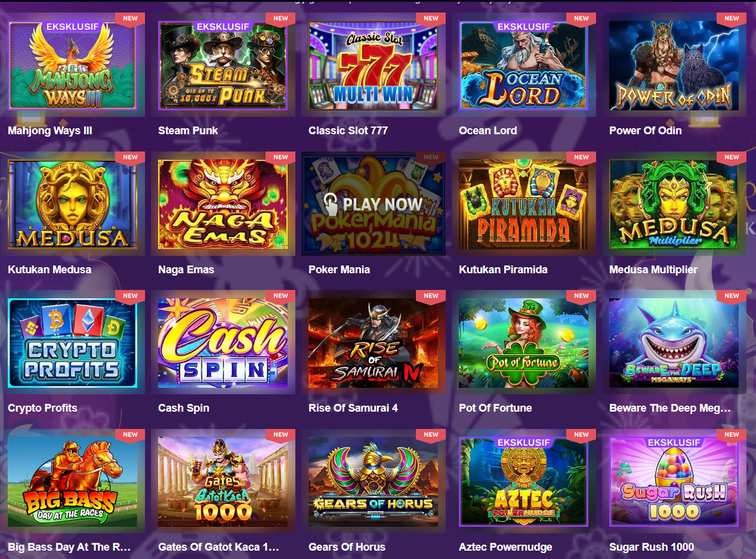Select the Naga Emas dragon game
The height and width of the screenshot is (559, 756).
pos(223,204)
